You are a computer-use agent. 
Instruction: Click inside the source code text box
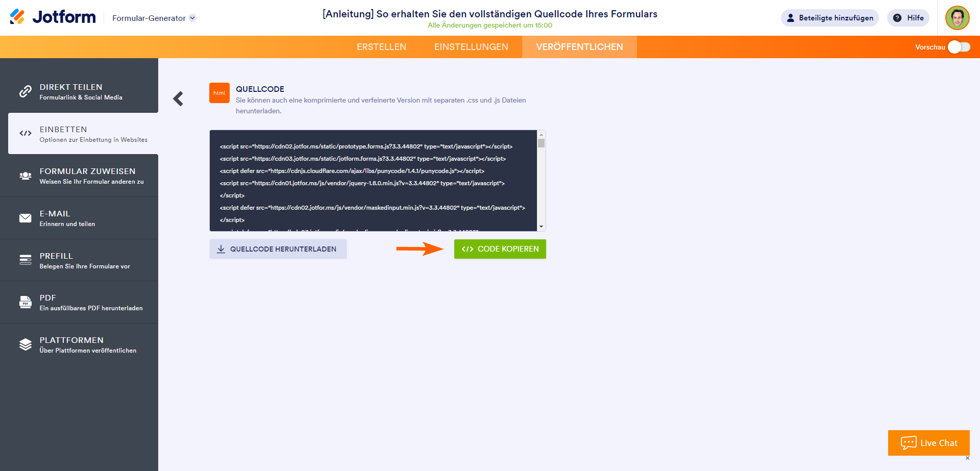[373, 181]
